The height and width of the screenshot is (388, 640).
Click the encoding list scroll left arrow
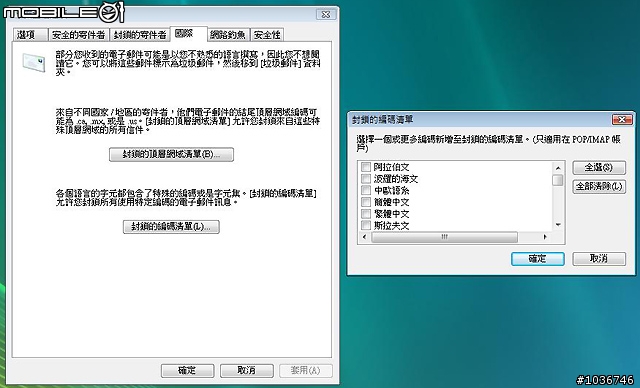coord(364,237)
